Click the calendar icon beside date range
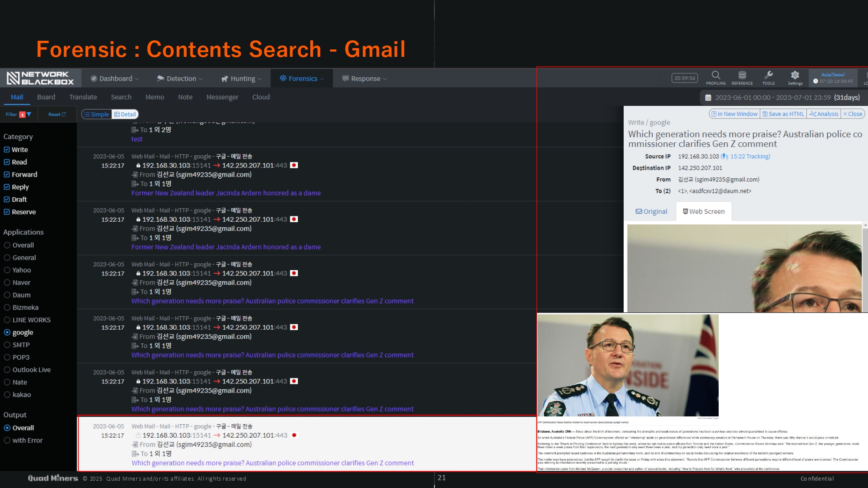 pyautogui.click(x=708, y=98)
